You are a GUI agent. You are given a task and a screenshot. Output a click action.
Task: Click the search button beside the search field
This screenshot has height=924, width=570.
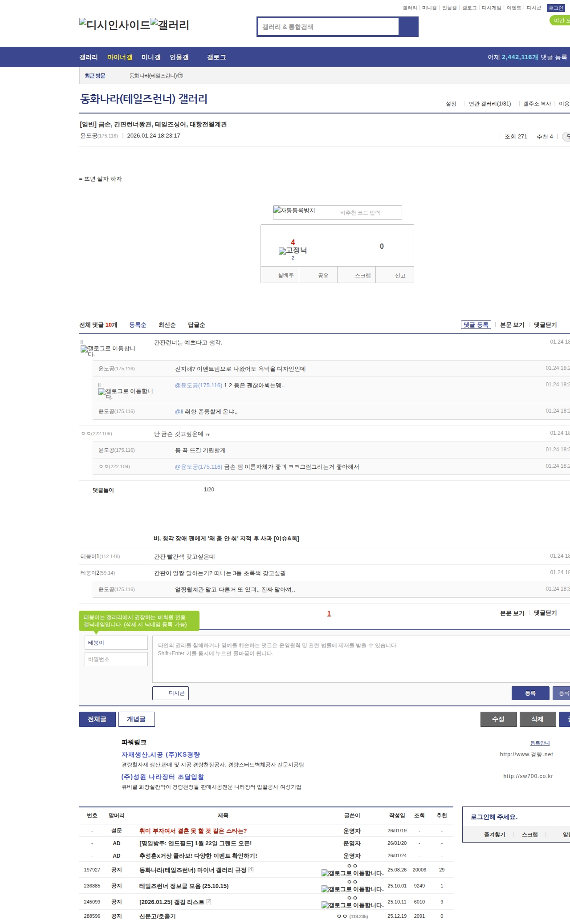click(408, 27)
